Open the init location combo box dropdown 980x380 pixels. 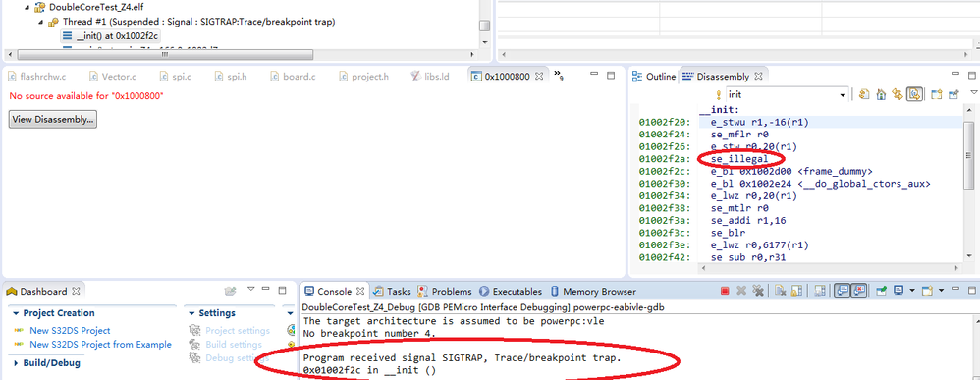[x=843, y=95]
